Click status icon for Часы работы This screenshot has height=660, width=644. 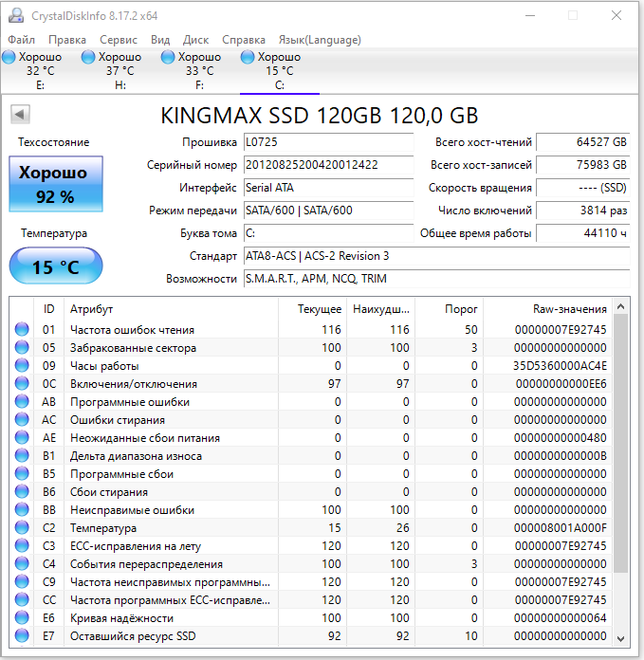pos(22,365)
